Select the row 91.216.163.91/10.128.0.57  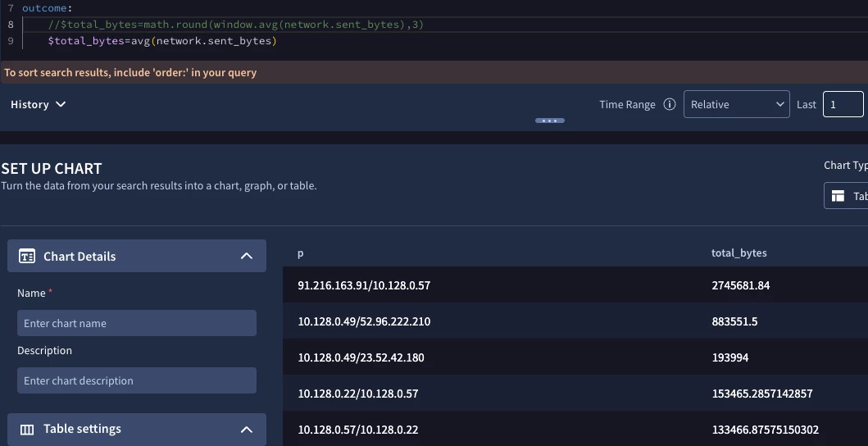(x=575, y=284)
